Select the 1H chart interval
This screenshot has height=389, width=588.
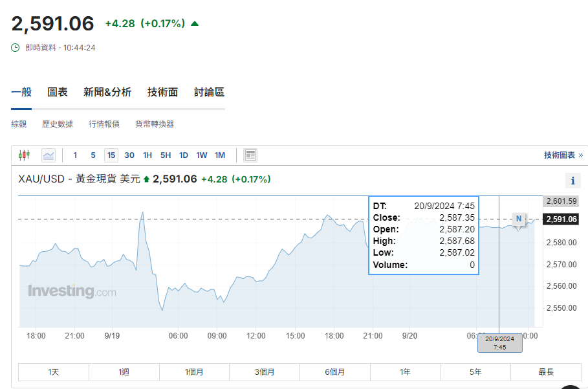click(x=147, y=155)
